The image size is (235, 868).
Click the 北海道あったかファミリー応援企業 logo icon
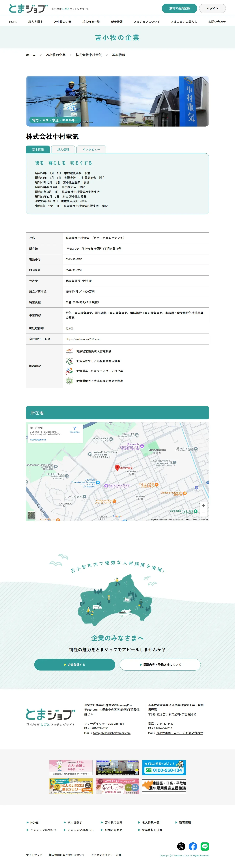(x=69, y=371)
